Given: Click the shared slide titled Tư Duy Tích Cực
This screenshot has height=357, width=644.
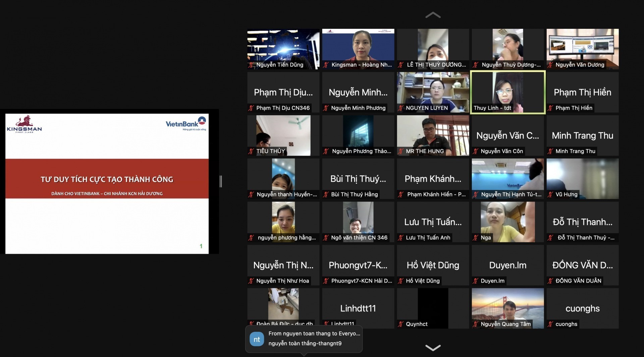Looking at the screenshot, I should pos(107,183).
